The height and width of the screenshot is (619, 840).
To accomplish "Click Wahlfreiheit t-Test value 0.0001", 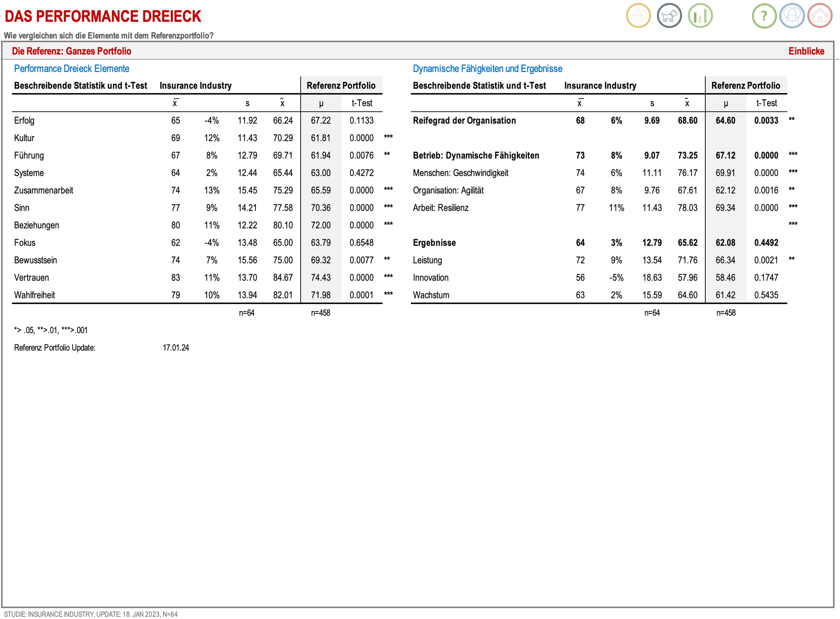I will (x=361, y=295).
